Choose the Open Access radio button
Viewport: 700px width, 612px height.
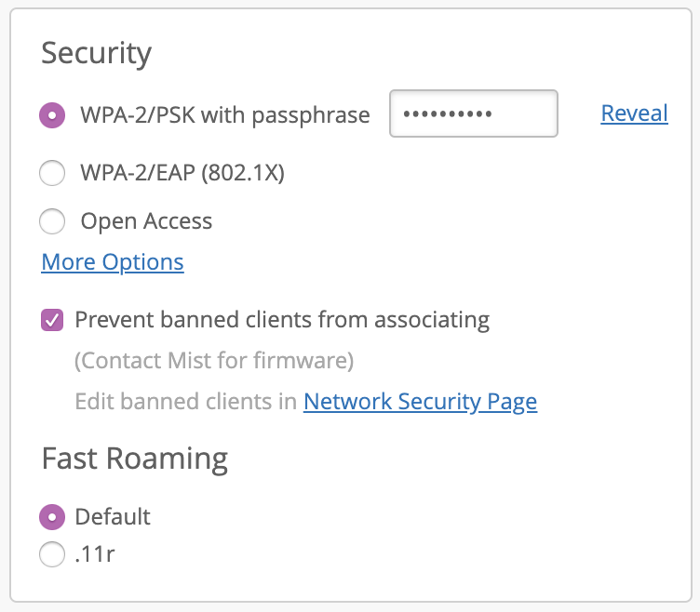click(52, 221)
